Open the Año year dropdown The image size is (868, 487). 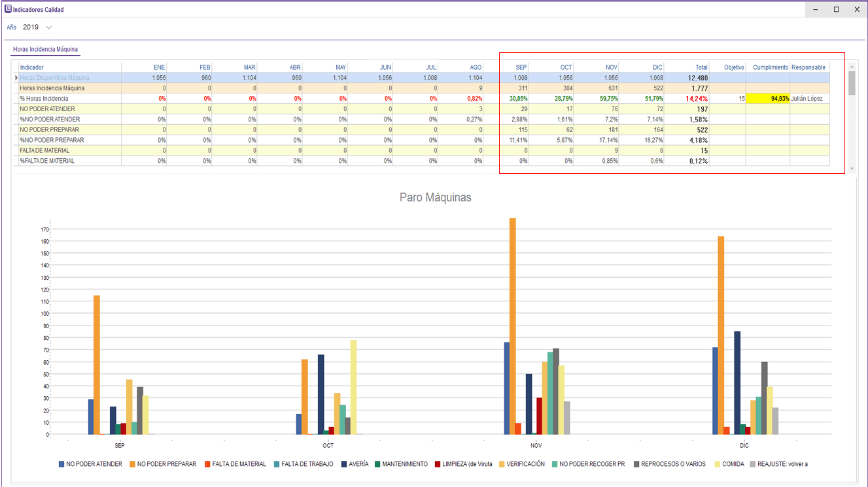pyautogui.click(x=49, y=27)
